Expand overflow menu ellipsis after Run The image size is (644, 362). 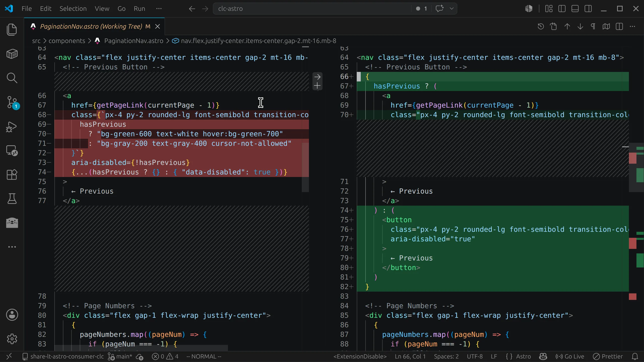[x=159, y=9]
